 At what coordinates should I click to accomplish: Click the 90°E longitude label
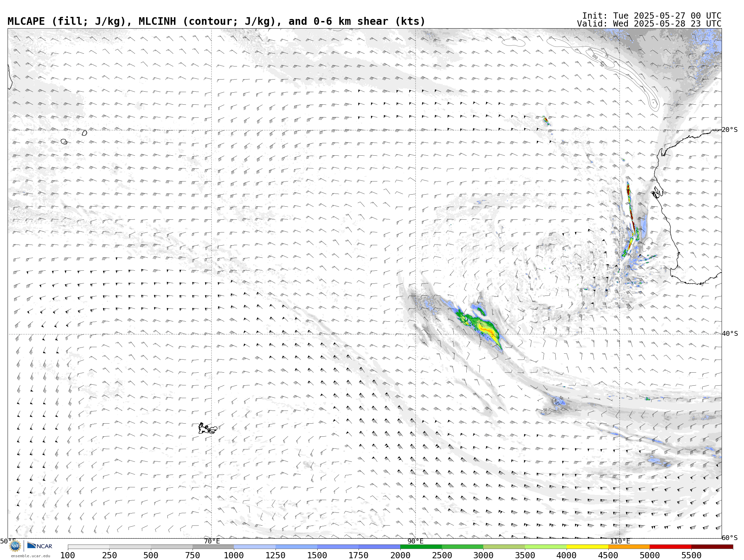pos(415,541)
